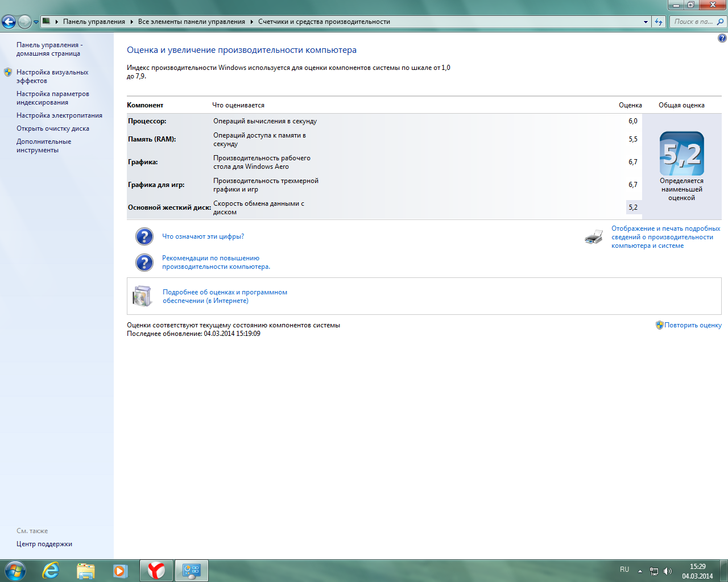Screen dimensions: 728x582
Task: Refresh the current page
Action: [x=659, y=22]
